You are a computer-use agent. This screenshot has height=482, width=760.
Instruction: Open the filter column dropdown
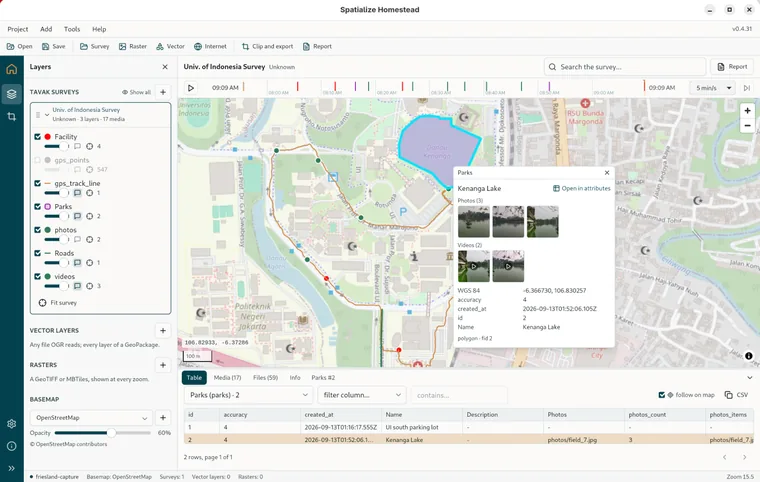point(362,395)
